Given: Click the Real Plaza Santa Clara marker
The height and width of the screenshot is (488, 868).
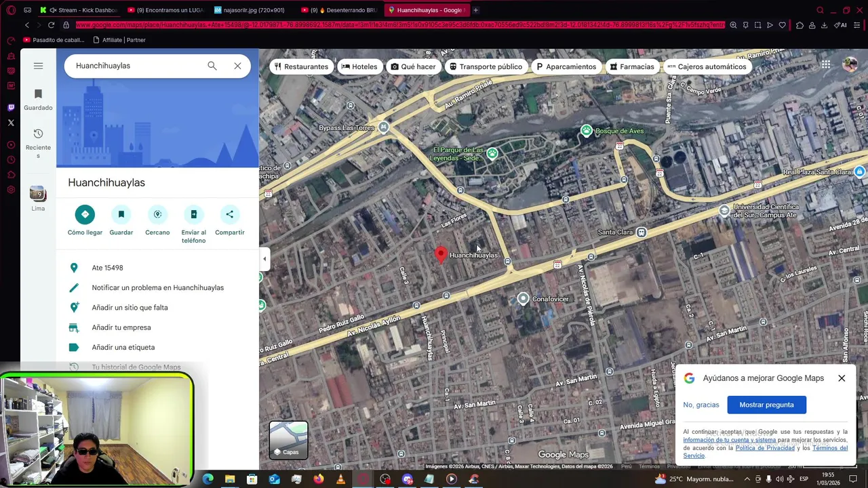Looking at the screenshot, I should coord(860,171).
